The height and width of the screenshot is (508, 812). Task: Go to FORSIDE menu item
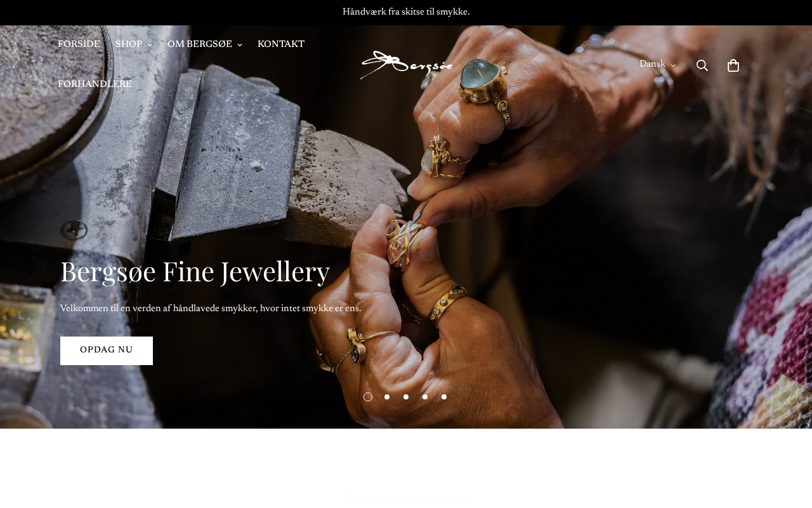(79, 44)
